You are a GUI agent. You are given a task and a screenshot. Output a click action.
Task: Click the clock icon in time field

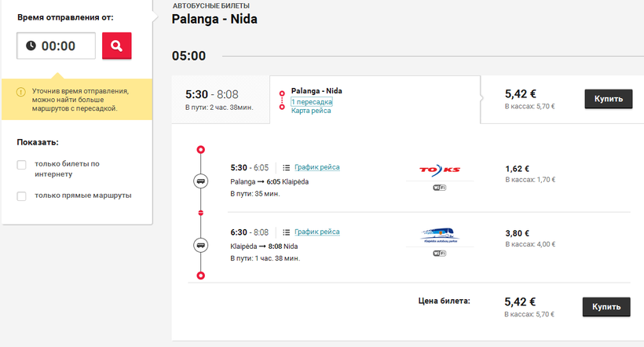(x=31, y=46)
